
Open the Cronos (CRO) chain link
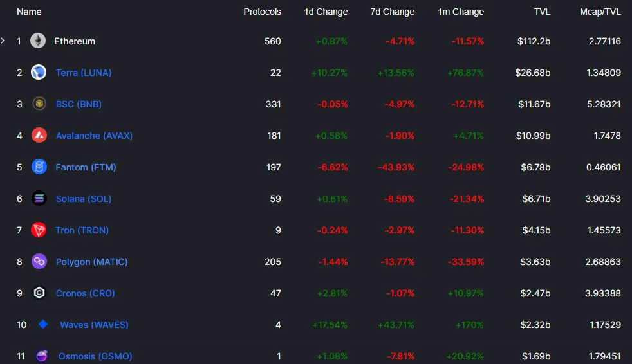pyautogui.click(x=85, y=293)
